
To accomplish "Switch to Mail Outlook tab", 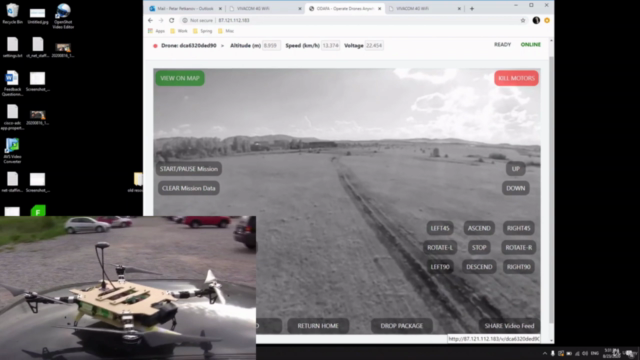I will click(x=186, y=9).
